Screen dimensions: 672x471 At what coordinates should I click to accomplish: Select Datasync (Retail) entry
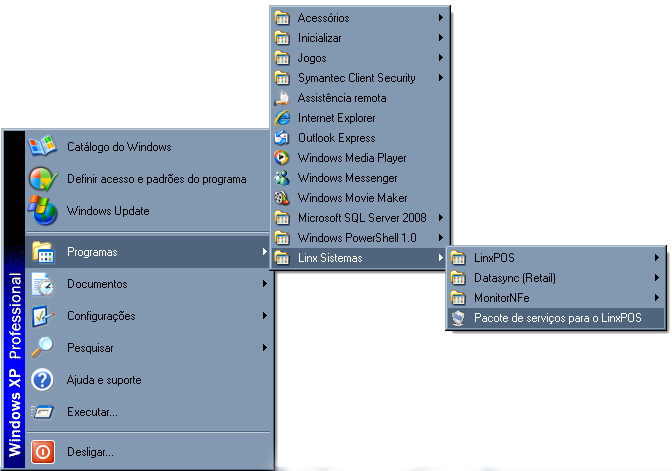click(556, 278)
